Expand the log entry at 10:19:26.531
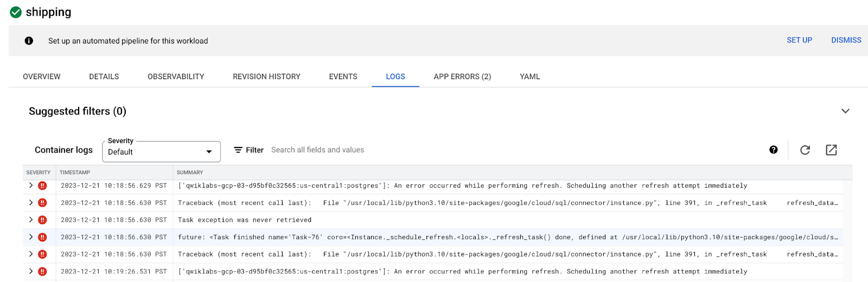Screen dimensions: 868x282 [x=31, y=271]
